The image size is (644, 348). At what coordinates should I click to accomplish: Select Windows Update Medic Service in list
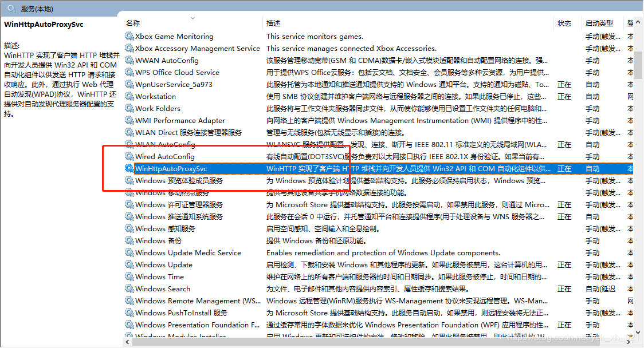[188, 253]
